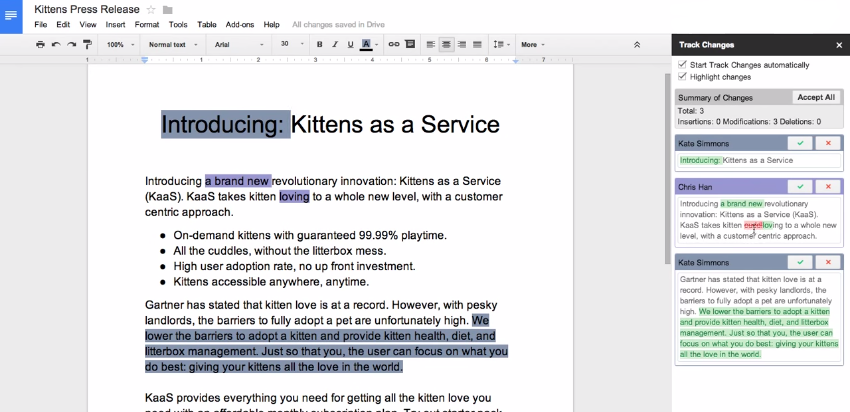The image size is (850, 412).
Task: Apply italic formatting
Action: [334, 44]
